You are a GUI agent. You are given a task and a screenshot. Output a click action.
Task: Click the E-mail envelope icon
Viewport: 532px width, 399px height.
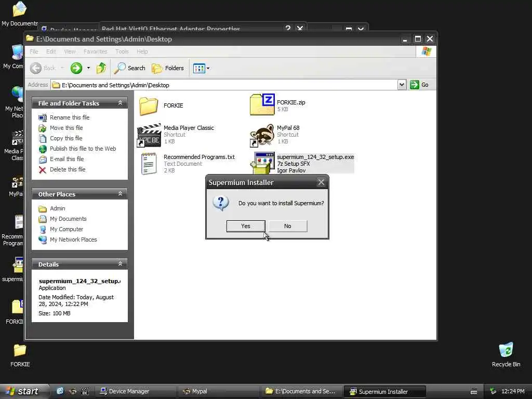(x=43, y=159)
